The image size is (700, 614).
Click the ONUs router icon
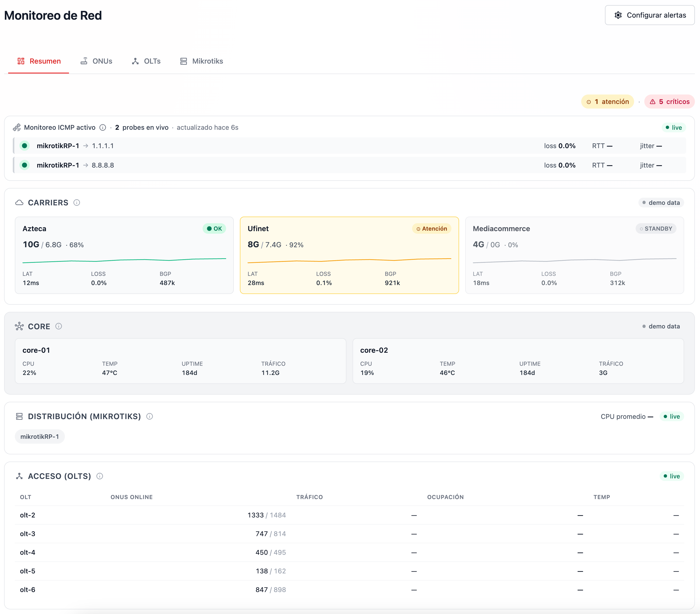click(x=84, y=61)
